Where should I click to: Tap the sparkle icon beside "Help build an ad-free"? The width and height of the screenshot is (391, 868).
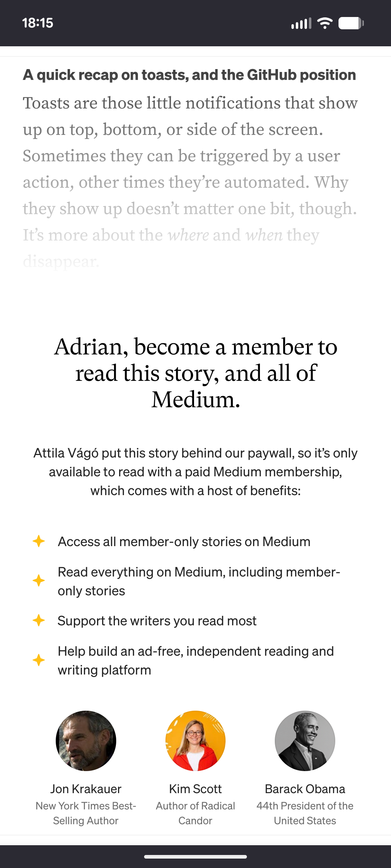coord(39,660)
